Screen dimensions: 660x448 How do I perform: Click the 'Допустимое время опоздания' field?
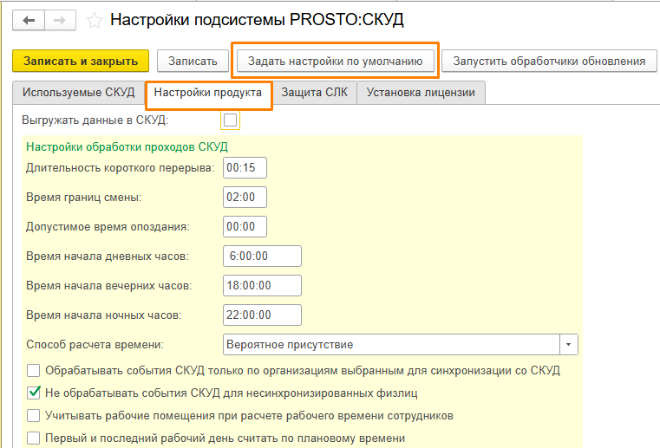pyautogui.click(x=240, y=227)
